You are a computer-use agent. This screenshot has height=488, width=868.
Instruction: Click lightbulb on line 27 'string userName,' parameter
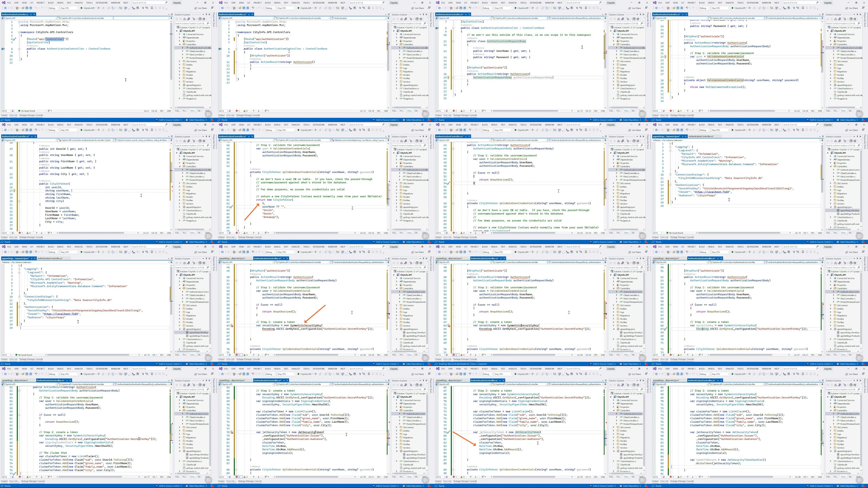pyautogui.click(x=14, y=191)
